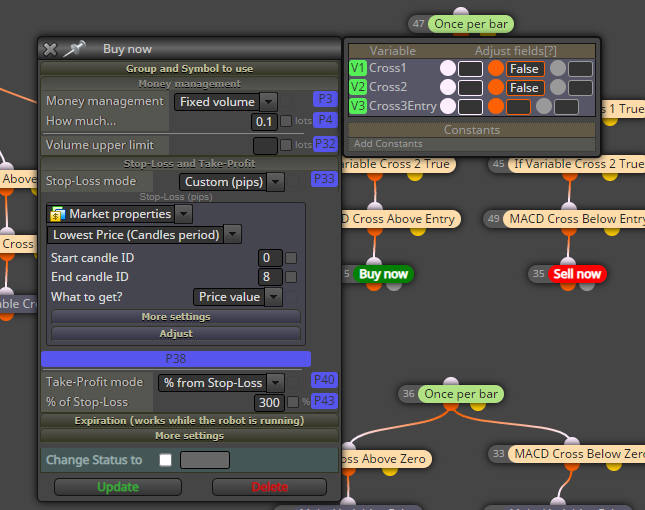This screenshot has height=510, width=645.
Task: Collapse the Stop-Loss and Take-Profit section header
Action: (x=189, y=164)
